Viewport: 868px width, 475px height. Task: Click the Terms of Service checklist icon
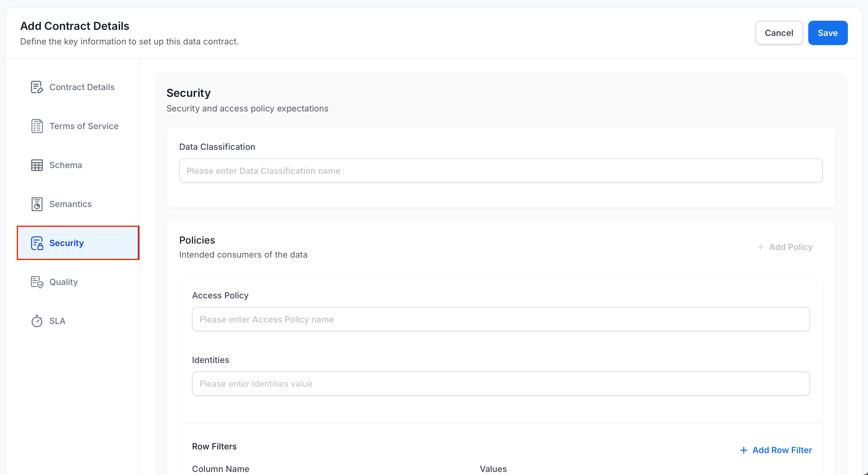coord(37,126)
